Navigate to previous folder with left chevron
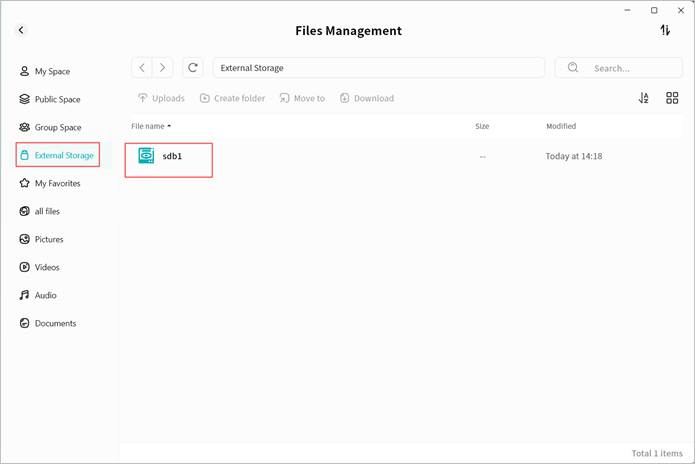The image size is (695, 464). tap(142, 68)
